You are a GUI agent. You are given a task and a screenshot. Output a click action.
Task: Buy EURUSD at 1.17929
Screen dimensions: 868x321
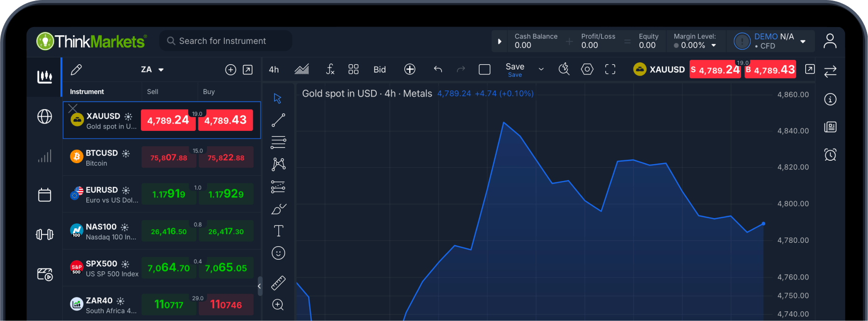[x=226, y=194]
